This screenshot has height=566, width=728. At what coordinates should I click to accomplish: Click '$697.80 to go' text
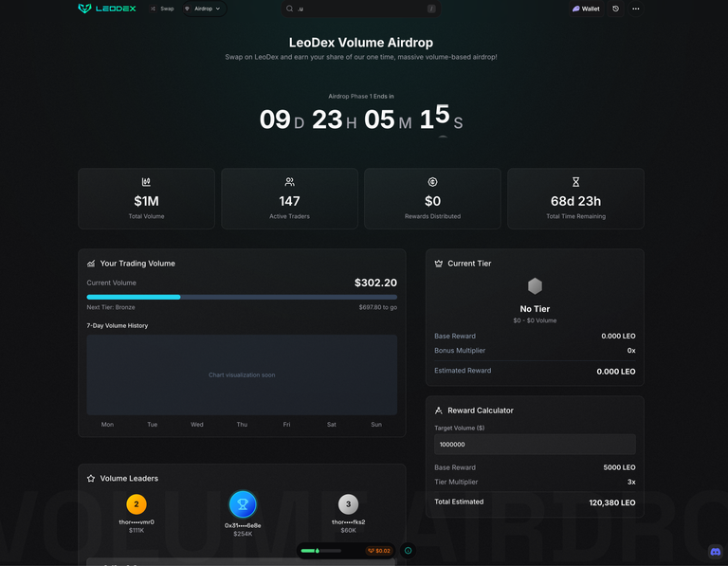click(x=378, y=307)
